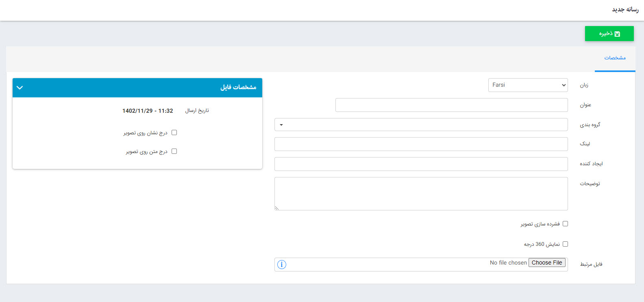Click the Choose File button
The width and height of the screenshot is (644, 302).
(547, 263)
